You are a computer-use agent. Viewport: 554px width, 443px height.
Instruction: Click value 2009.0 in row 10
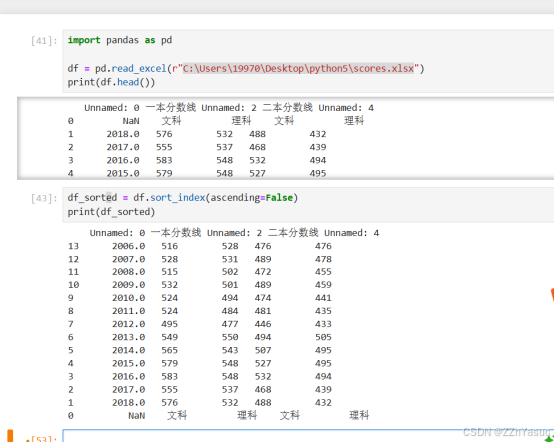(129, 285)
